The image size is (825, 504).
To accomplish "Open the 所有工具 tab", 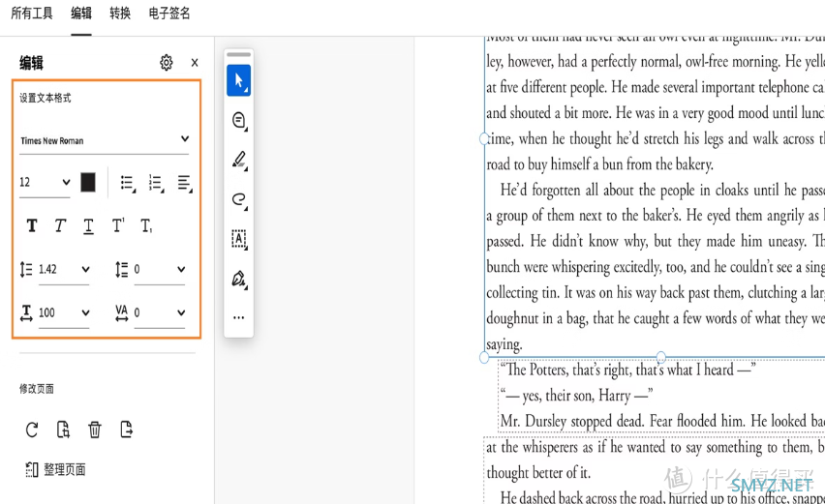I will (32, 14).
